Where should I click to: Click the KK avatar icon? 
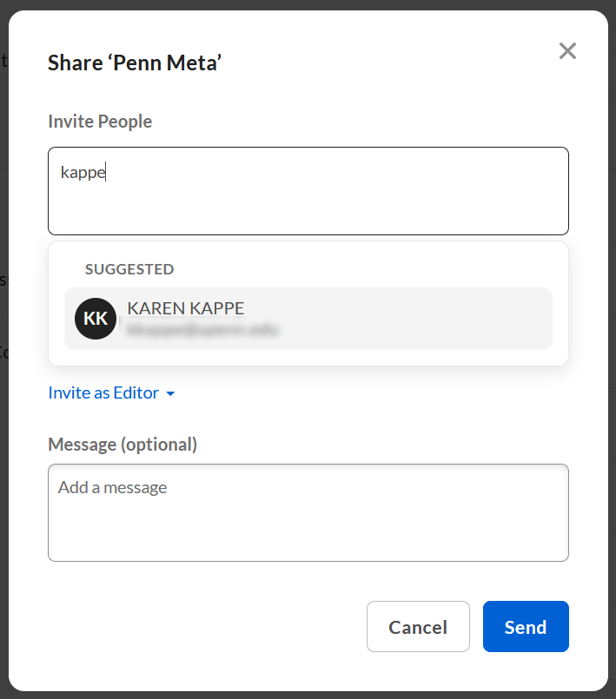point(96,319)
